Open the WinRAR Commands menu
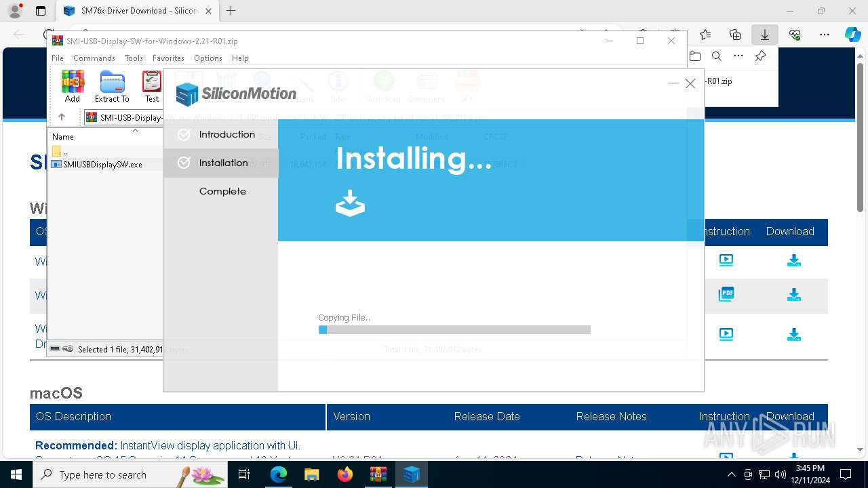 pos(94,58)
